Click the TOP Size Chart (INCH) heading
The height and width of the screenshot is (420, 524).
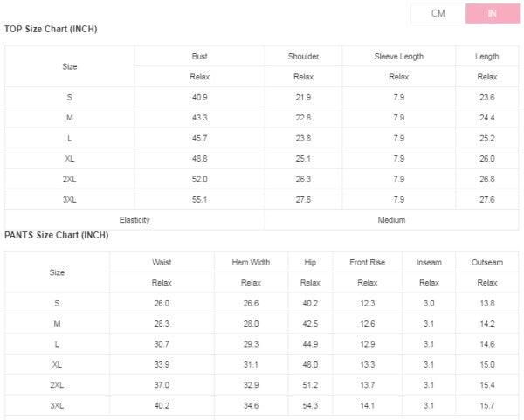pyautogui.click(x=51, y=29)
